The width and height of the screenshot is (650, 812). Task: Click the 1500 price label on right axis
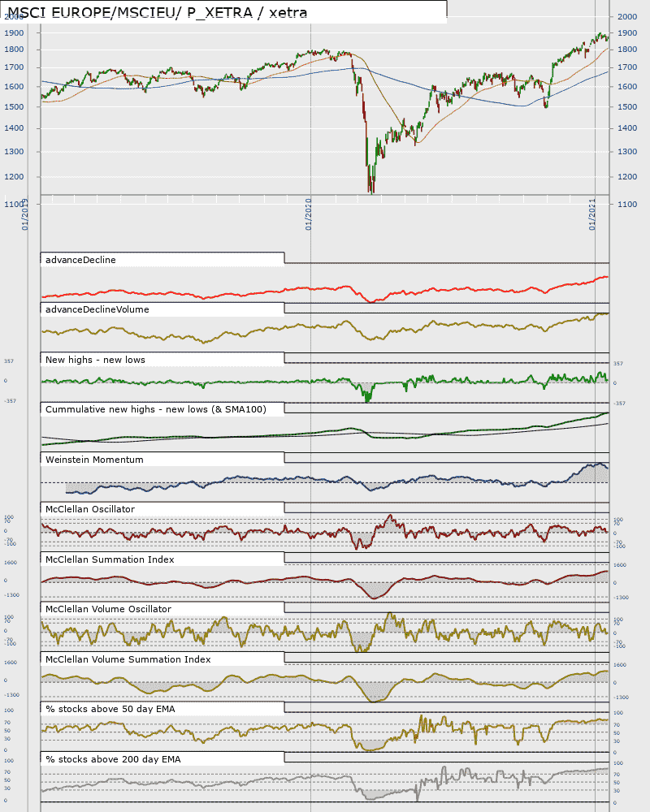click(627, 107)
